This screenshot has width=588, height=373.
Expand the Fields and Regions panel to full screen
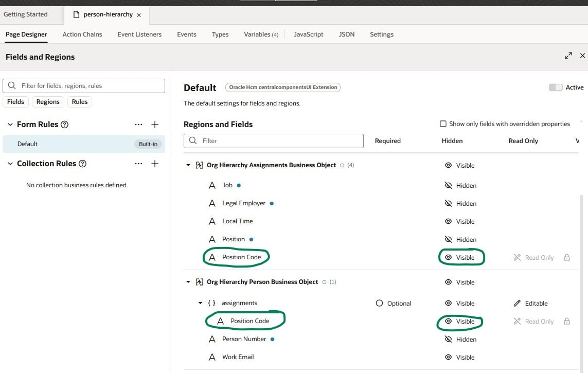point(568,56)
